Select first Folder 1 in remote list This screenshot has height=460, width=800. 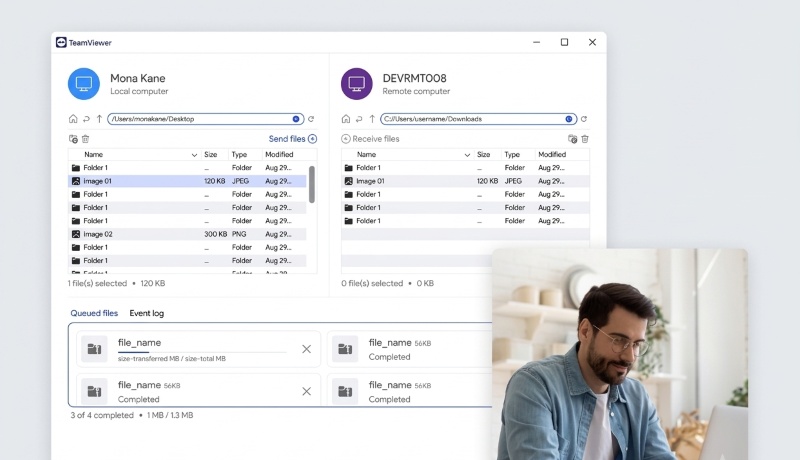point(465,168)
